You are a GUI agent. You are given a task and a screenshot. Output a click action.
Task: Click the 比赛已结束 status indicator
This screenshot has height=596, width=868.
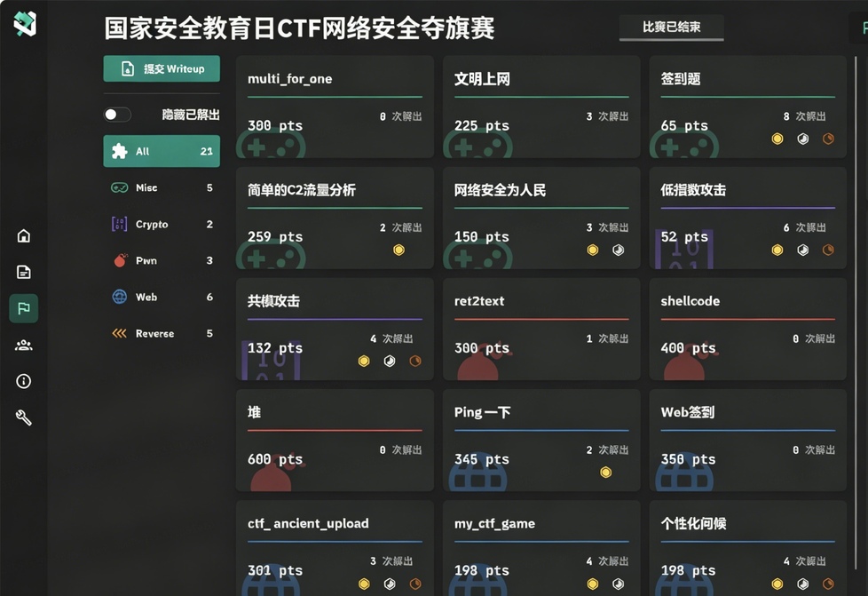(671, 28)
